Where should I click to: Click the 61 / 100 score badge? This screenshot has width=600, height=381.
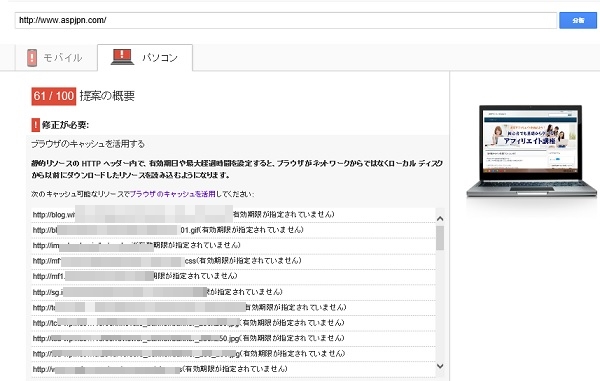pyautogui.click(x=54, y=96)
